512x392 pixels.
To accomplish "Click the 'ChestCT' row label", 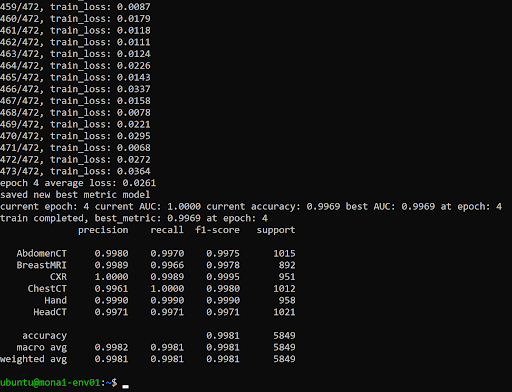I will tap(47, 289).
